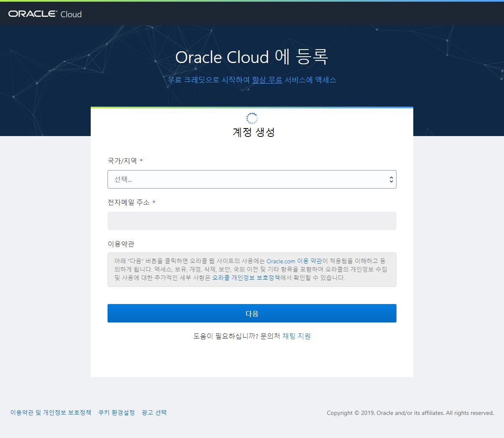Click the up-down arrows on the country selector
Screen dimensions: 504x438
[391, 179]
